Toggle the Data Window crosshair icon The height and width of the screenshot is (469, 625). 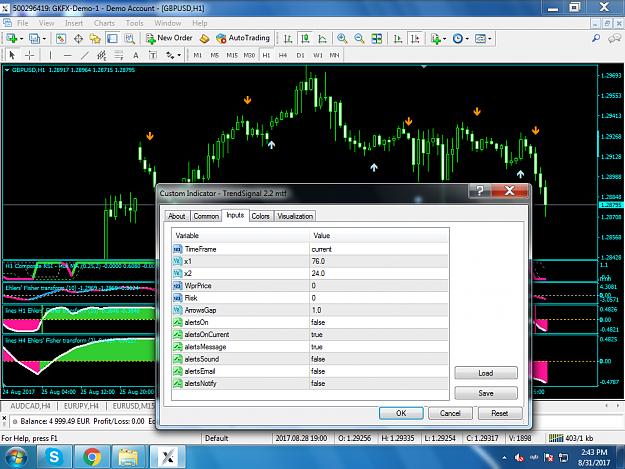(x=78, y=39)
